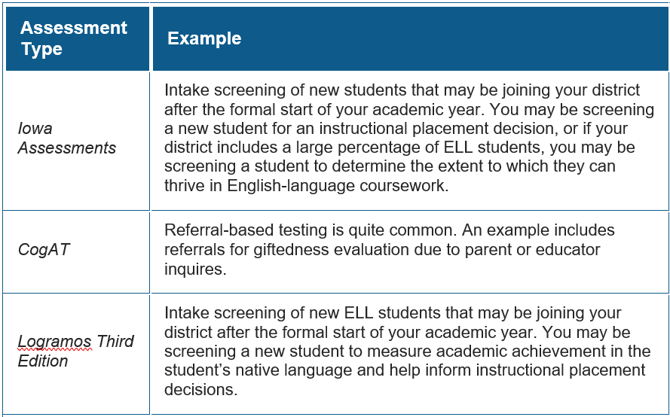Select the CogAT table cell

point(76,252)
